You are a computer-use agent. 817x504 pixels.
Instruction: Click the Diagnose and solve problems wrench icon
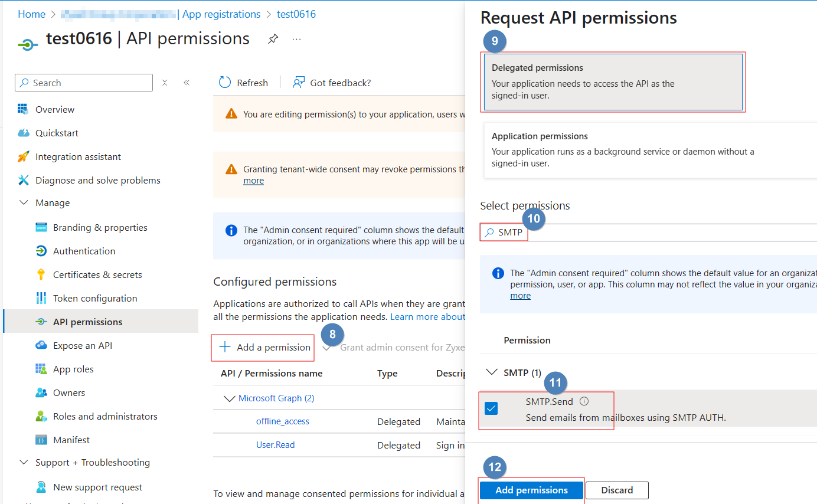coord(23,180)
